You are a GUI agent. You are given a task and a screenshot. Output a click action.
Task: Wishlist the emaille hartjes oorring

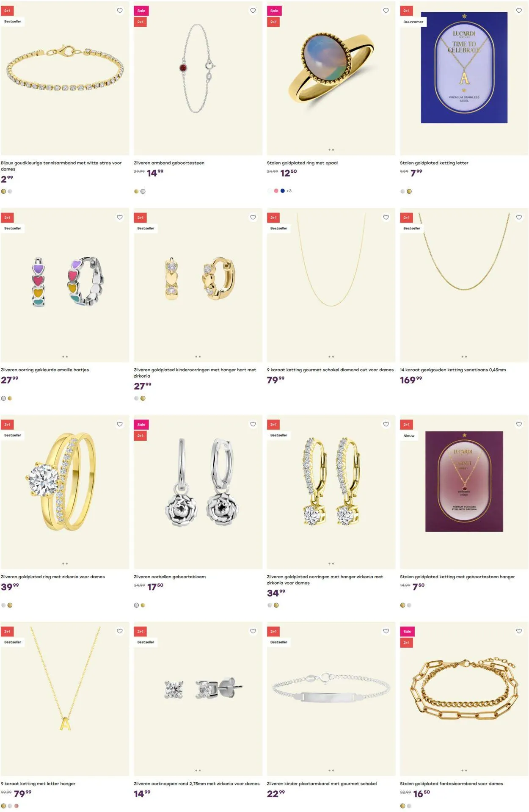[120, 217]
